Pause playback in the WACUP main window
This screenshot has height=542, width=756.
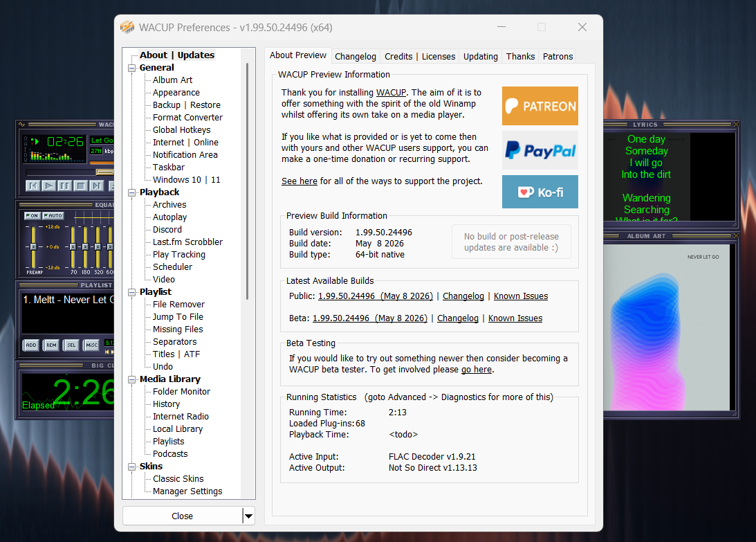pyautogui.click(x=64, y=186)
